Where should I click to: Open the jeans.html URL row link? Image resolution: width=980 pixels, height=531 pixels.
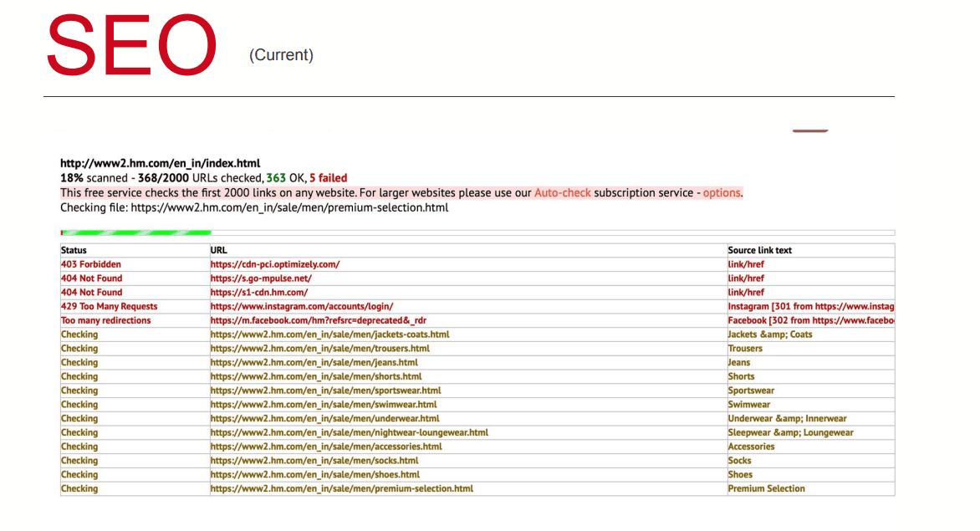point(313,362)
